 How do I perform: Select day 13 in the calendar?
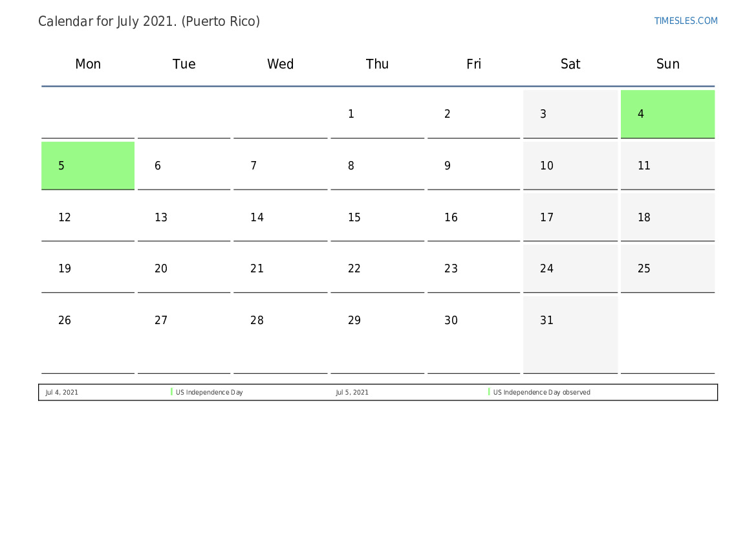tap(184, 217)
